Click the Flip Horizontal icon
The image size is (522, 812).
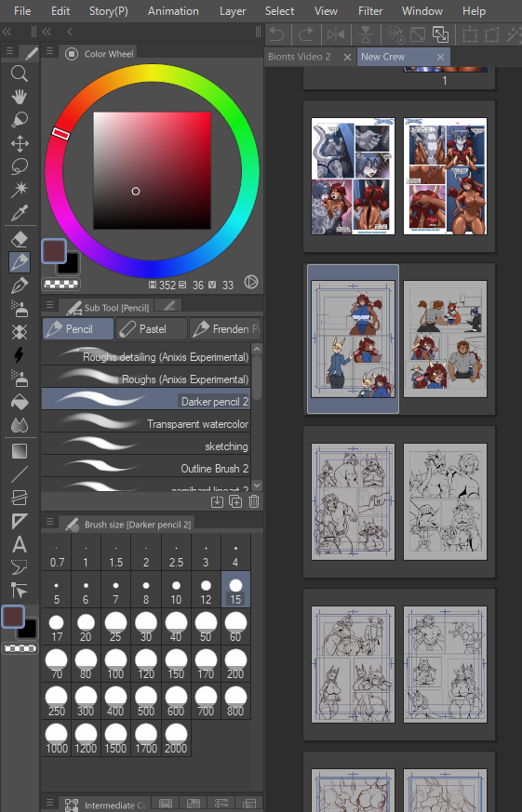pyautogui.click(x=336, y=34)
